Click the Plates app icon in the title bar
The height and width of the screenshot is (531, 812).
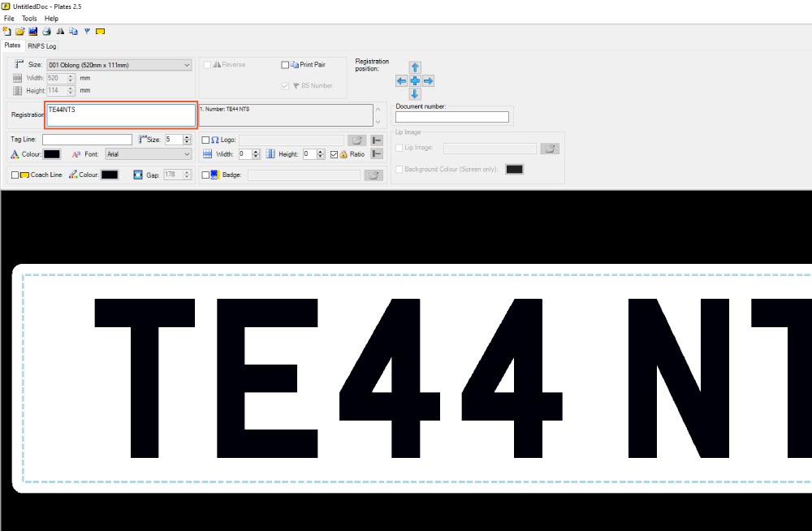coord(6,6)
